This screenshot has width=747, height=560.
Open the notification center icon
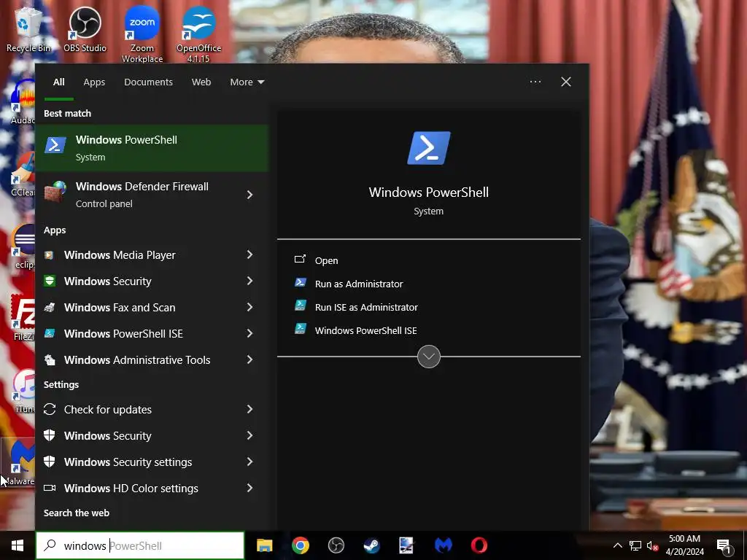pos(724,545)
